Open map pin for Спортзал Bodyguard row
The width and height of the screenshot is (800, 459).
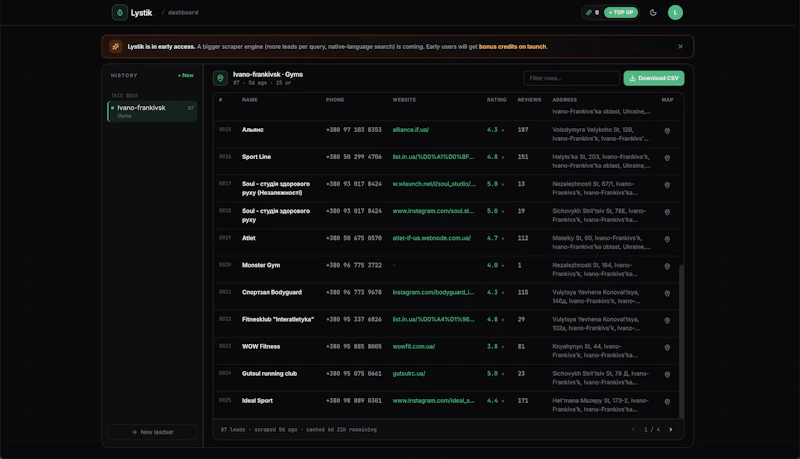(667, 293)
